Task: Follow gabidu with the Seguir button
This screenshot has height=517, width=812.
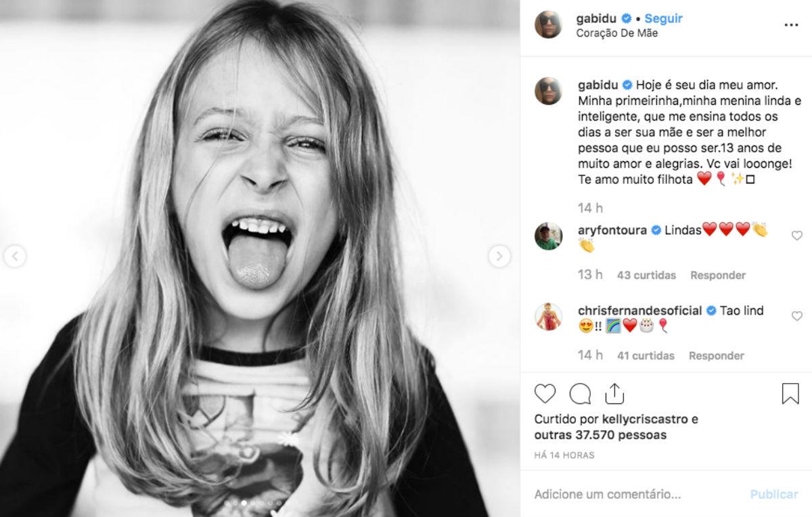Action: tap(663, 18)
